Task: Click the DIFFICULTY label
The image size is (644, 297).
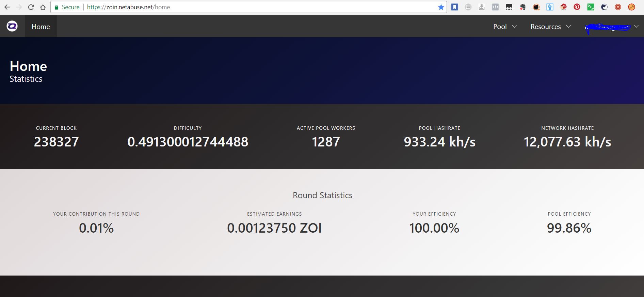Action: point(188,128)
